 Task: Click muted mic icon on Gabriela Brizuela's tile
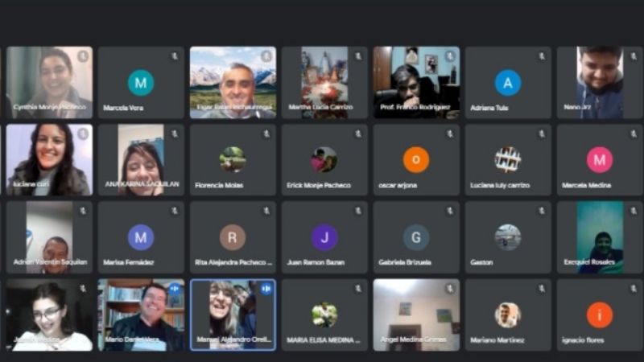(x=450, y=211)
